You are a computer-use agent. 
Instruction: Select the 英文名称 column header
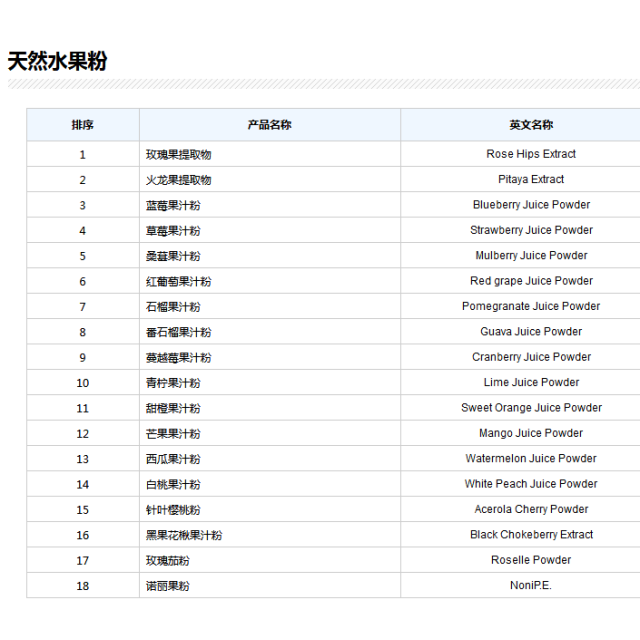[x=531, y=125]
